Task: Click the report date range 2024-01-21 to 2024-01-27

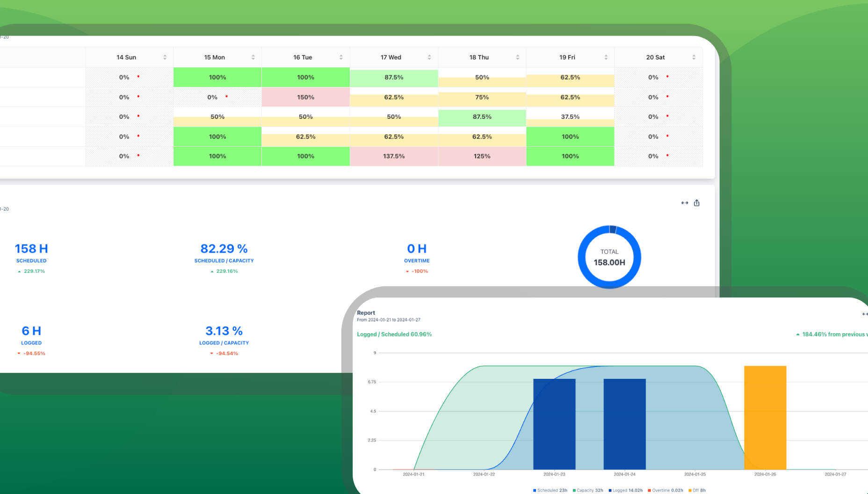Action: pos(389,320)
